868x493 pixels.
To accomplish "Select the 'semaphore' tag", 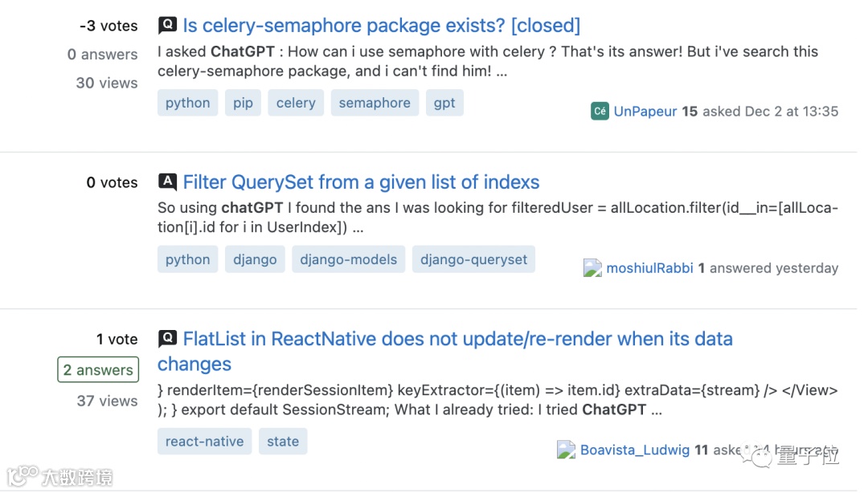I will pyautogui.click(x=375, y=103).
